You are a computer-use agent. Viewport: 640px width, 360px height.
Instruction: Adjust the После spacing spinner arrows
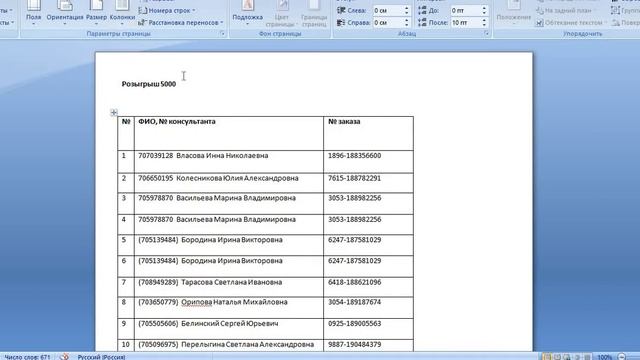pos(484,23)
